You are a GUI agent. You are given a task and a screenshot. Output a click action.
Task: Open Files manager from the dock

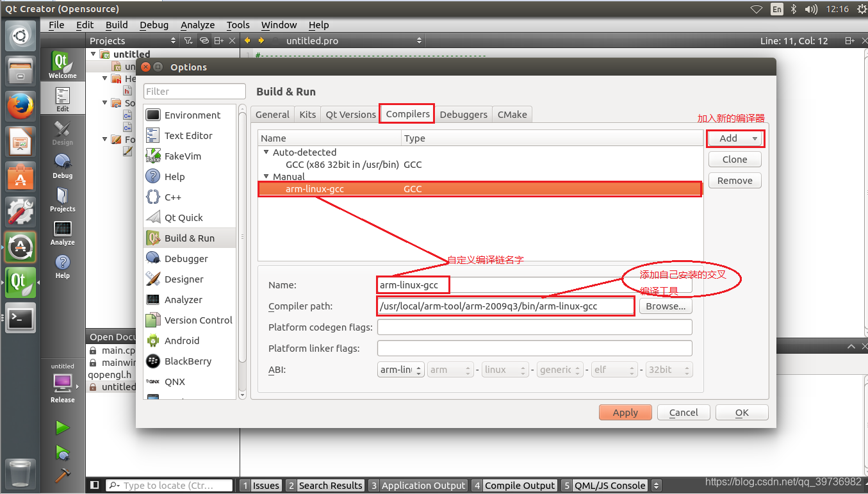(20, 71)
